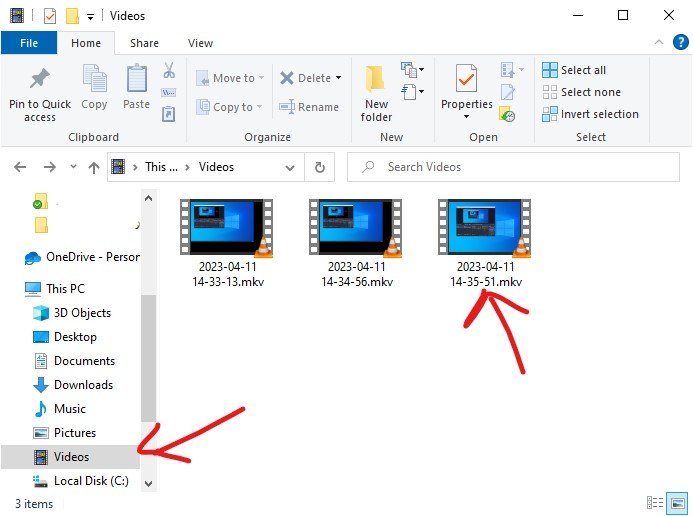Open the File menu tab
693x516 pixels.
tap(29, 43)
